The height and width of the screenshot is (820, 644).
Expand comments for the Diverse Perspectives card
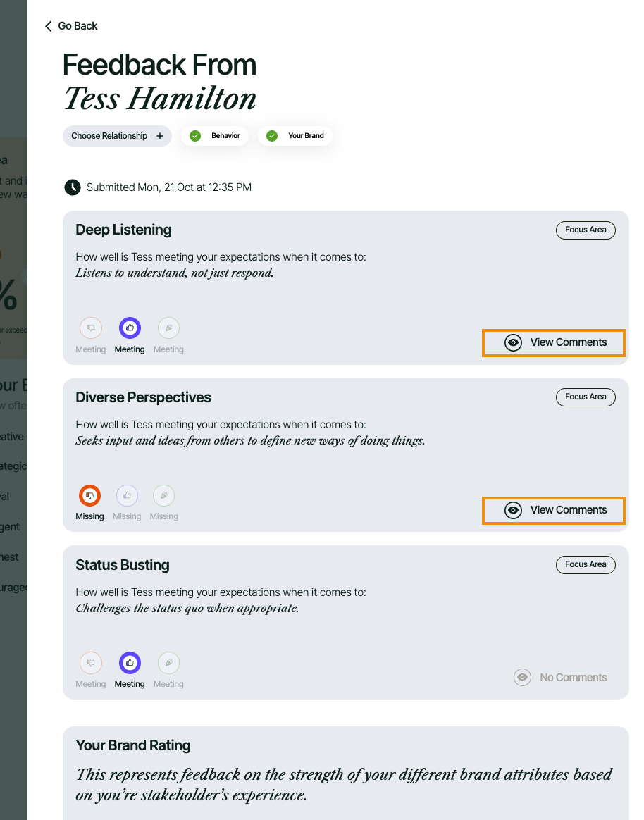click(x=554, y=510)
